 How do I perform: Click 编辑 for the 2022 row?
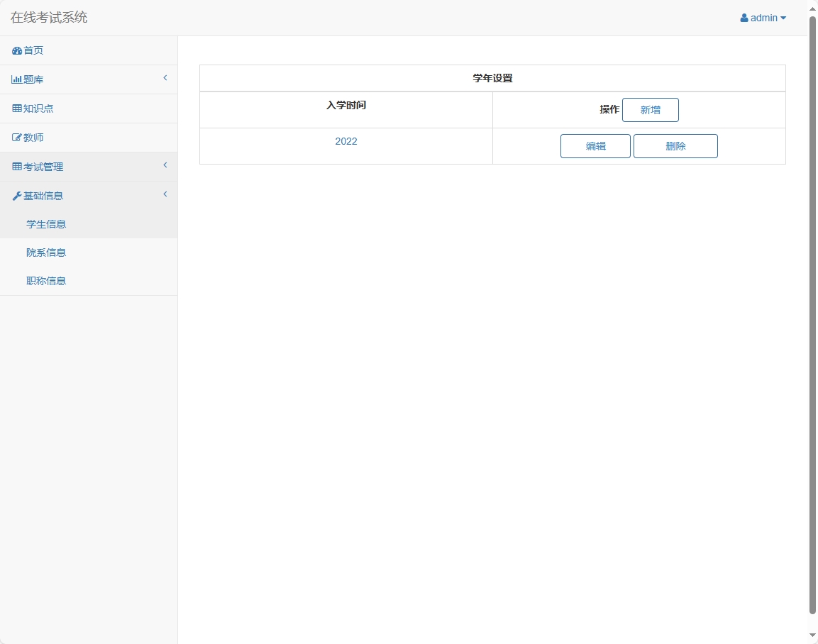[595, 146]
